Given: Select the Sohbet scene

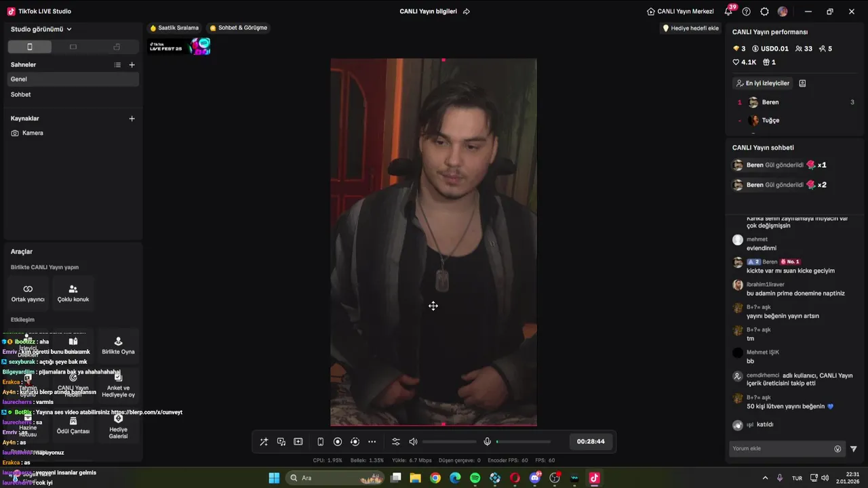Looking at the screenshot, I should click(x=73, y=95).
